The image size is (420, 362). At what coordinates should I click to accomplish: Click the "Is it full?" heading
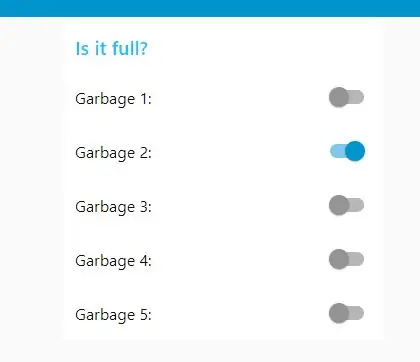(111, 49)
